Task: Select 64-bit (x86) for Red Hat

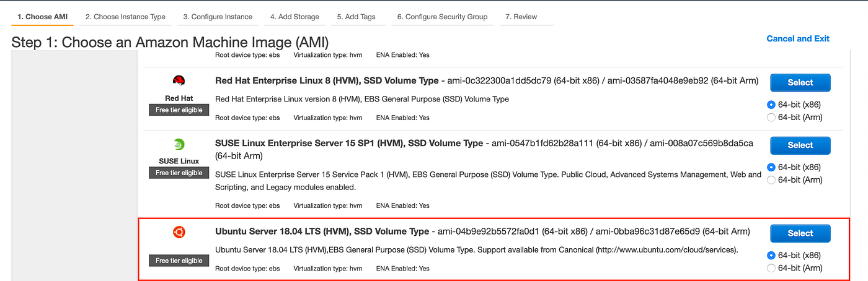Action: [x=771, y=105]
